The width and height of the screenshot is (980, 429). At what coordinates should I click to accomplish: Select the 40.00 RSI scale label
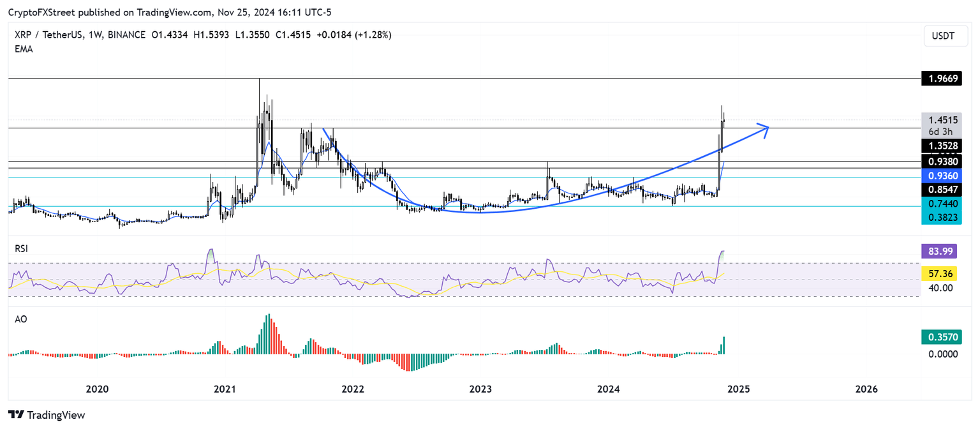941,288
